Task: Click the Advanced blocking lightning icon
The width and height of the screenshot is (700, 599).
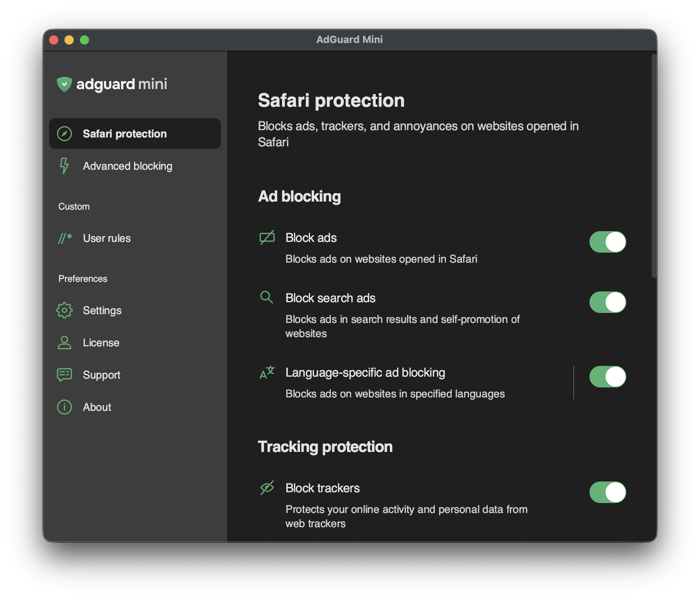Action: click(x=64, y=166)
